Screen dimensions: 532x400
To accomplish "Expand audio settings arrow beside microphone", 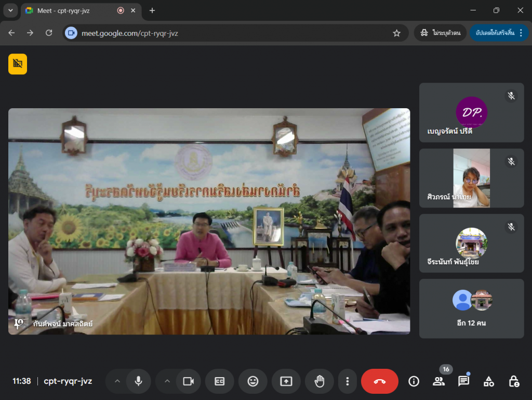I will tap(117, 381).
